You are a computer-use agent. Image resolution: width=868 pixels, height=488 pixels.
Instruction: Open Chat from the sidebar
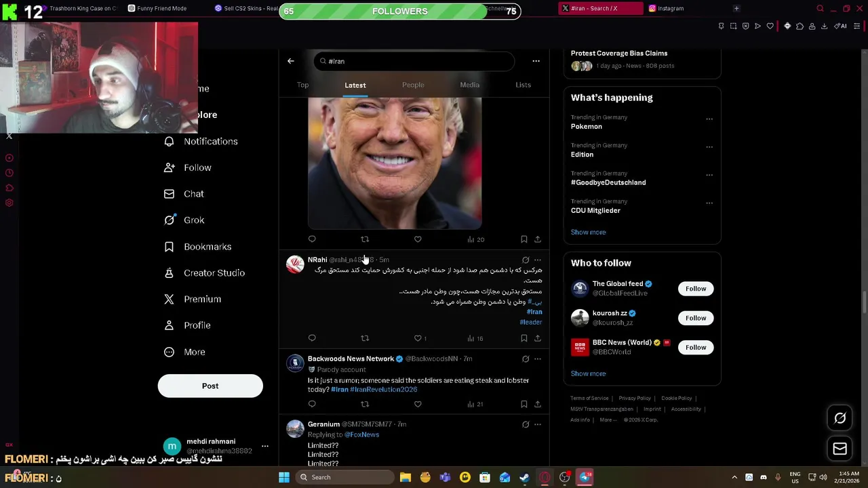coord(184,194)
